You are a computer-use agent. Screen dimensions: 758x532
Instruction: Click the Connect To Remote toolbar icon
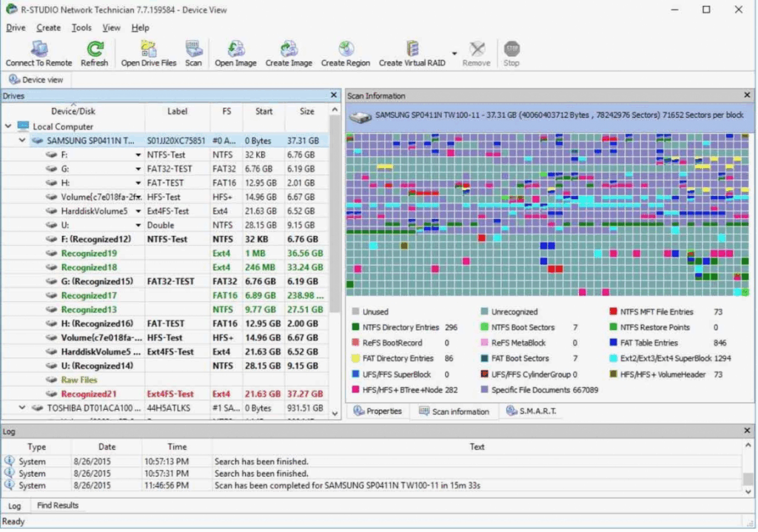(x=39, y=49)
